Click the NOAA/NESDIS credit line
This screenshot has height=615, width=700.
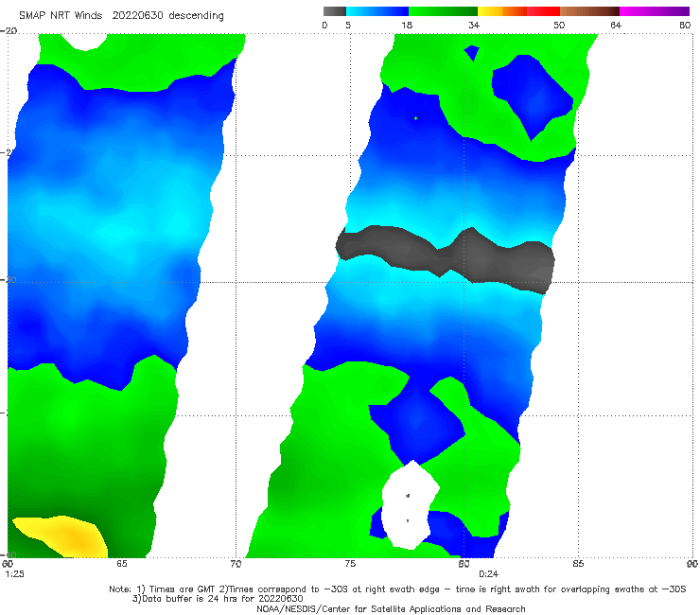click(x=391, y=609)
